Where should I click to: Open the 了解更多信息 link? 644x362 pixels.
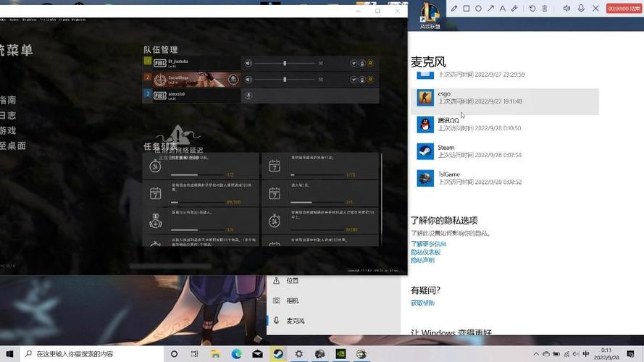(x=428, y=244)
